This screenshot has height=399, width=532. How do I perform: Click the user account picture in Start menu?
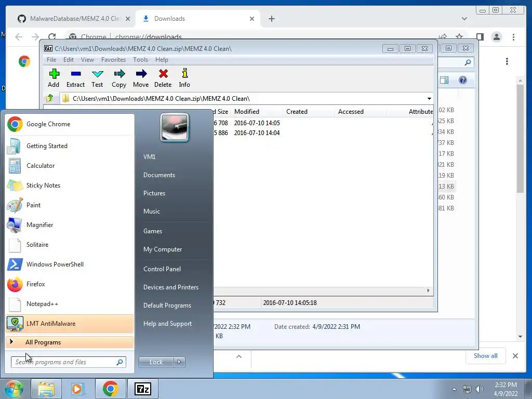click(x=175, y=127)
